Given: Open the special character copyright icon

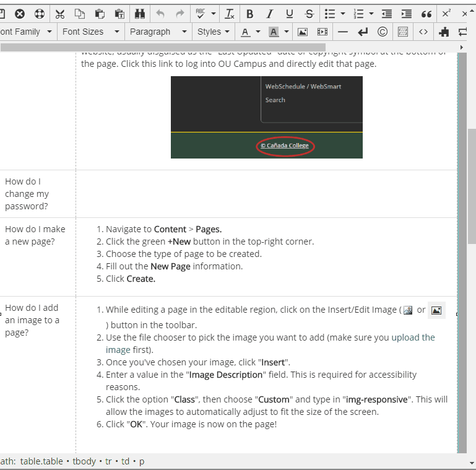Looking at the screenshot, I should coord(383,32).
